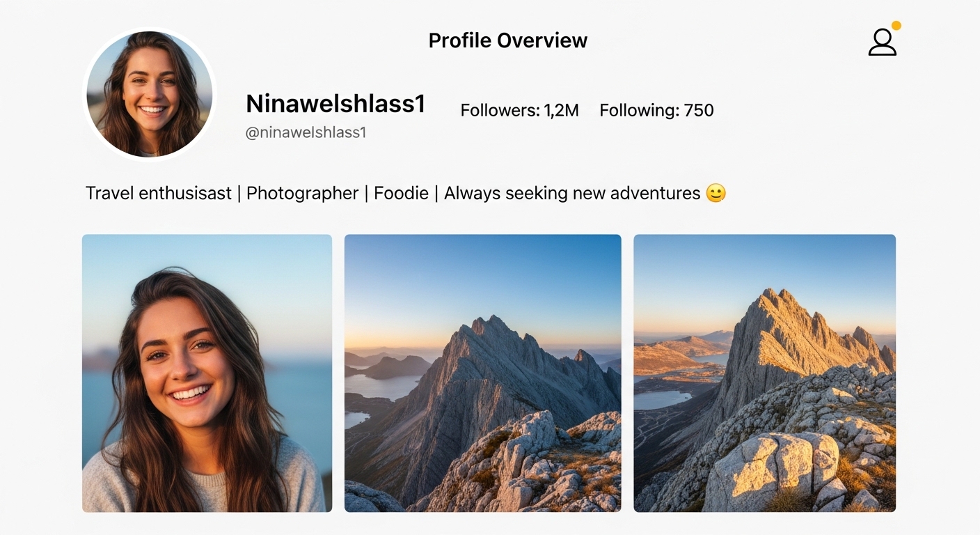Open the circular profile avatar picture
The width and height of the screenshot is (980, 535).
[150, 94]
